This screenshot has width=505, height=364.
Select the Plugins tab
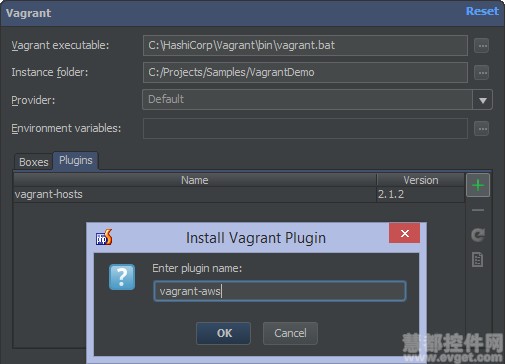[x=76, y=161]
